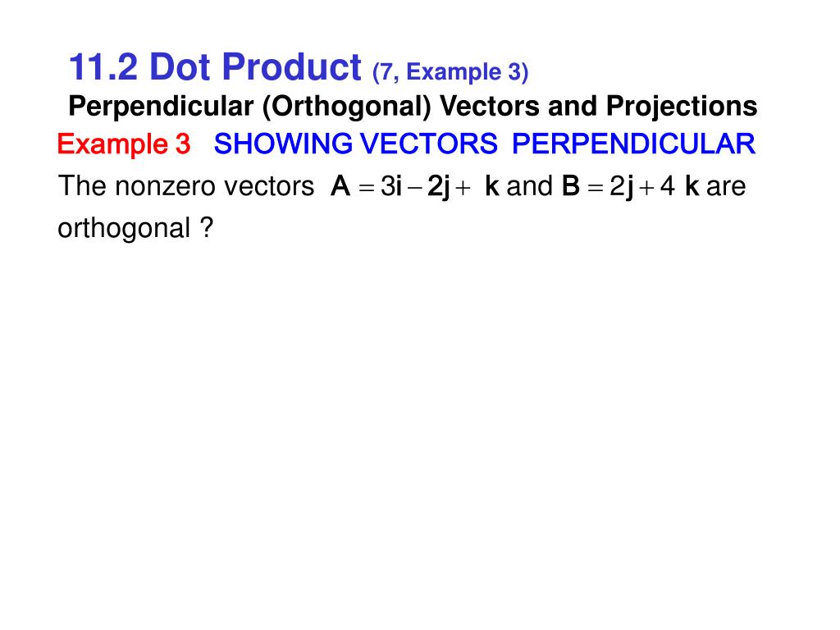Select the bold 'k' before 'and'
This screenshot has width=840, height=630.
(x=492, y=186)
